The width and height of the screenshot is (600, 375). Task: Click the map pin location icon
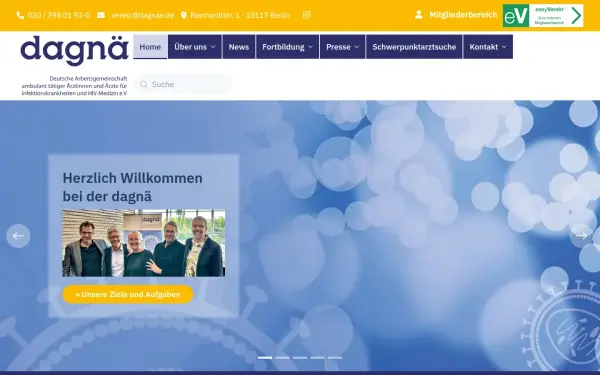point(184,15)
